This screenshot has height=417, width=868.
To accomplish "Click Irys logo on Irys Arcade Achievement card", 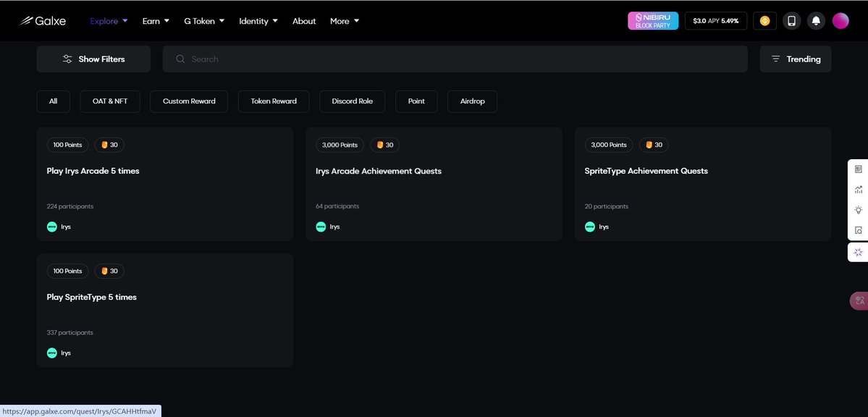I will [321, 227].
